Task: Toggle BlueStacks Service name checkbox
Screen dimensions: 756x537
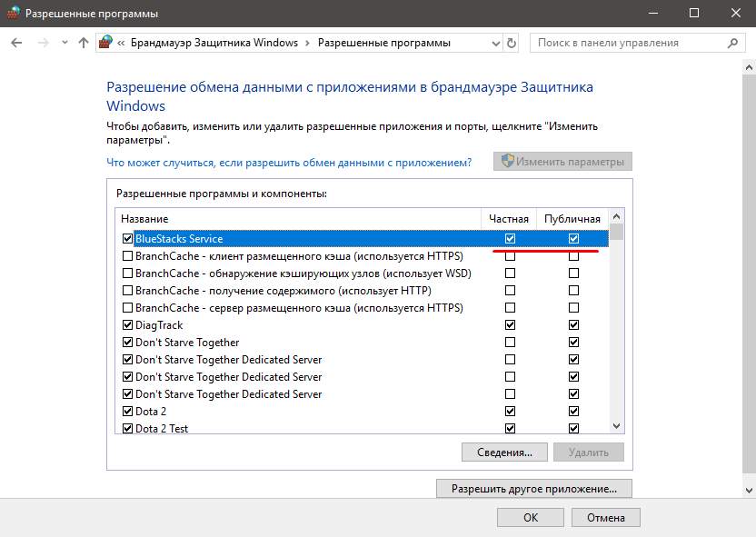Action: [127, 239]
